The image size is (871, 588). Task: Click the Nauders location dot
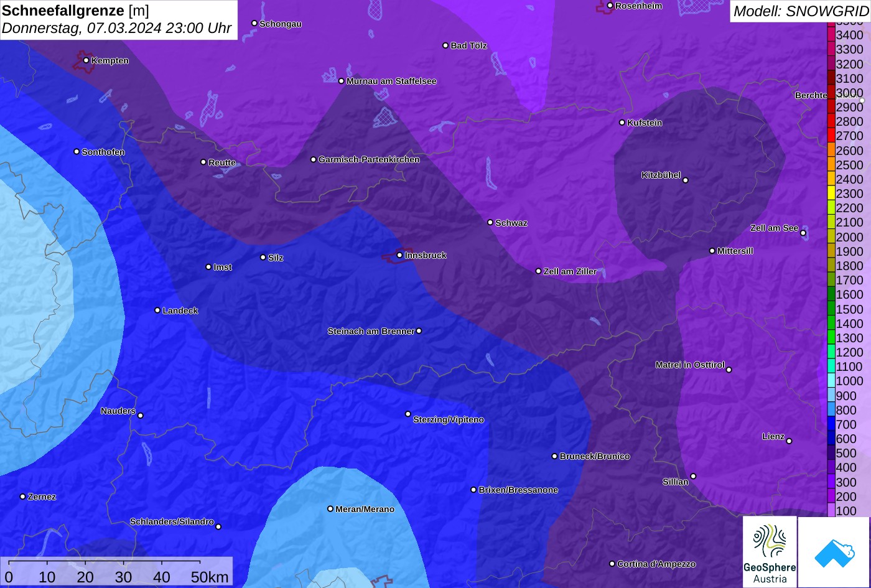click(141, 416)
